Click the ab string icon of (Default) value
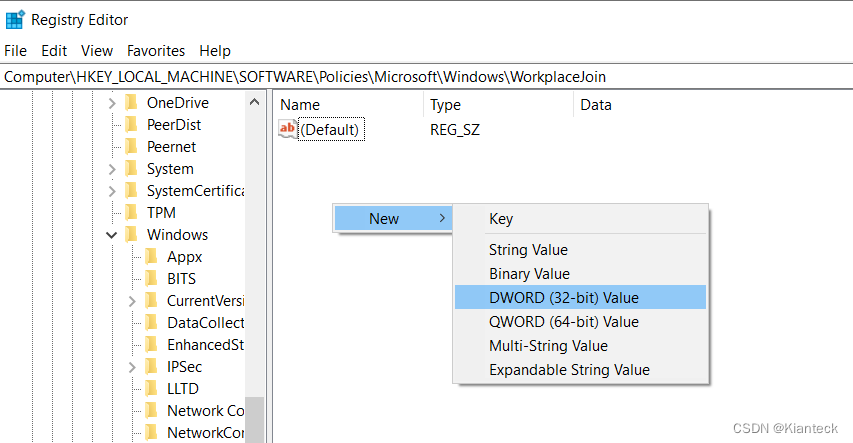Screen dimensions: 853x443 287,130
